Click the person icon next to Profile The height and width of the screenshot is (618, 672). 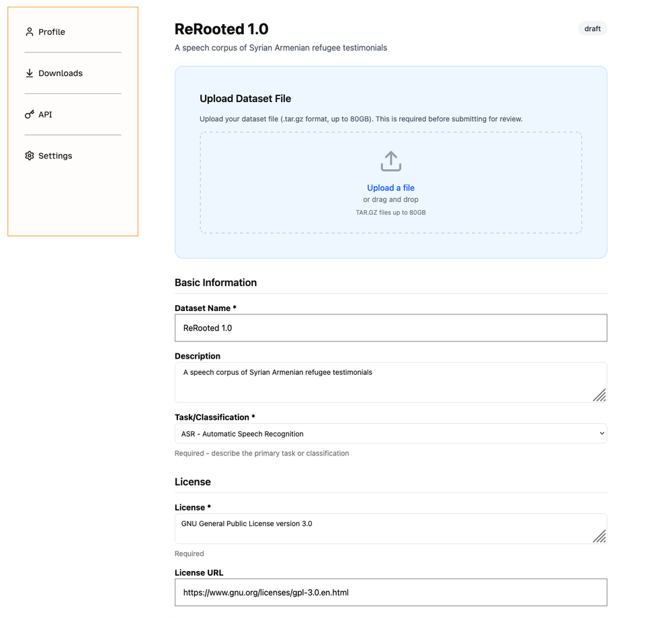(x=29, y=31)
